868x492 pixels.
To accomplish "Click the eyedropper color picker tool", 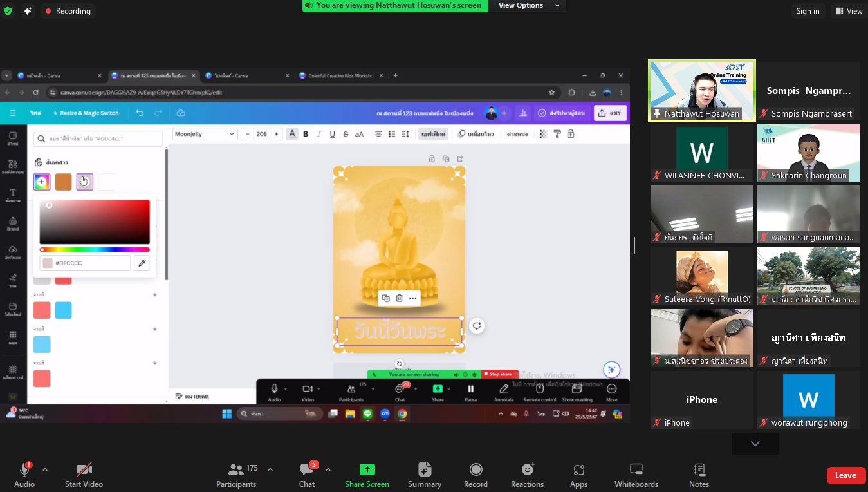I will pos(142,263).
